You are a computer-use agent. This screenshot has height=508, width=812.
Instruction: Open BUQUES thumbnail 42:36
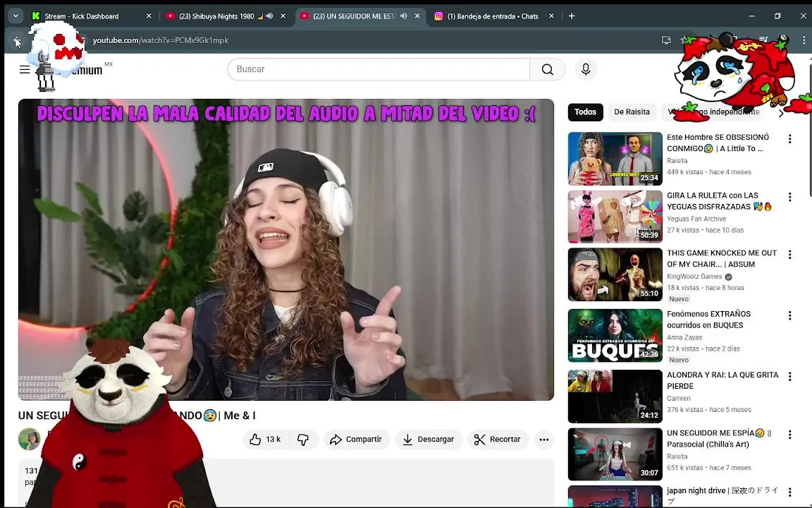tap(615, 335)
